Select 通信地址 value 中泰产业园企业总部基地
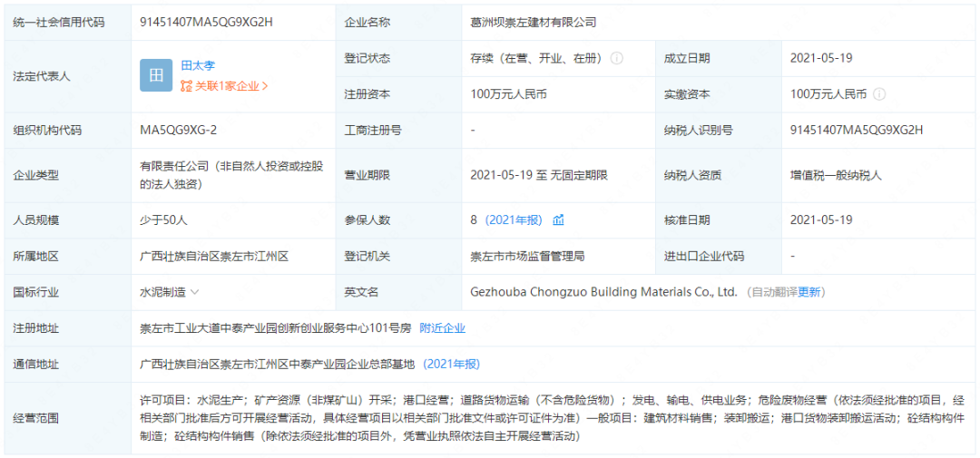Viewport: 980px width, 458px height. [x=278, y=364]
